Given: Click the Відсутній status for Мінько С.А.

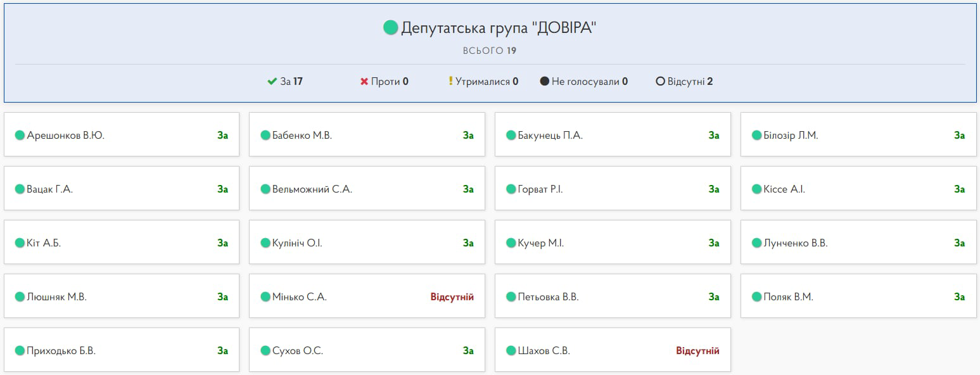Looking at the screenshot, I should pyautogui.click(x=452, y=296).
